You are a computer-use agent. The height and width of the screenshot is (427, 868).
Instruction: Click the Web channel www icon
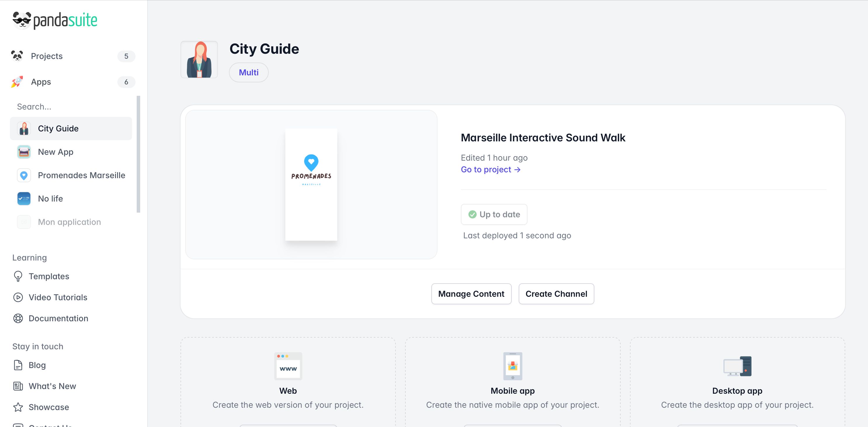288,366
